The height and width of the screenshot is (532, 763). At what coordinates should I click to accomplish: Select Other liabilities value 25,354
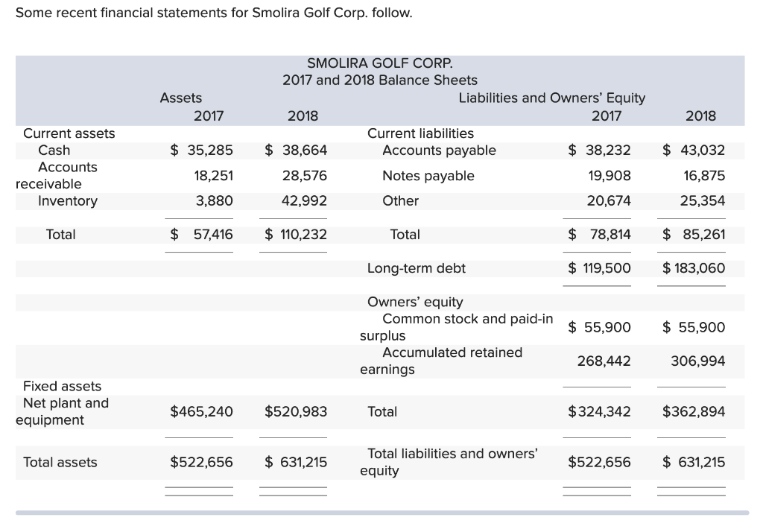click(x=703, y=201)
